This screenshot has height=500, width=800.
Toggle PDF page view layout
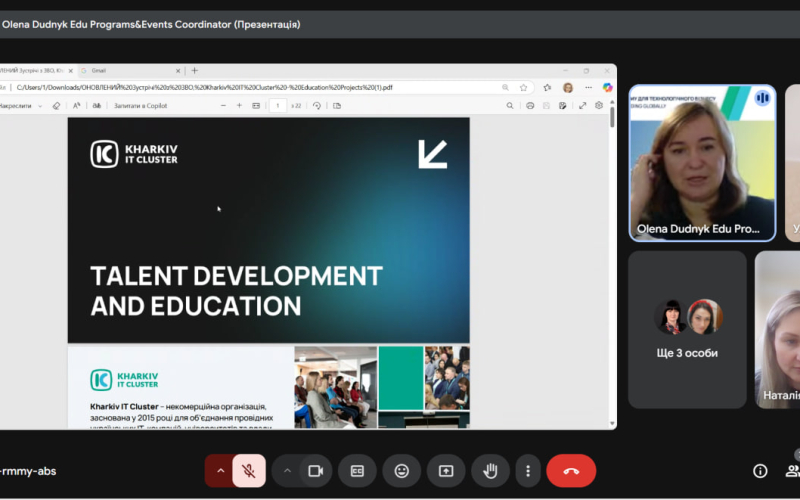[x=337, y=106]
